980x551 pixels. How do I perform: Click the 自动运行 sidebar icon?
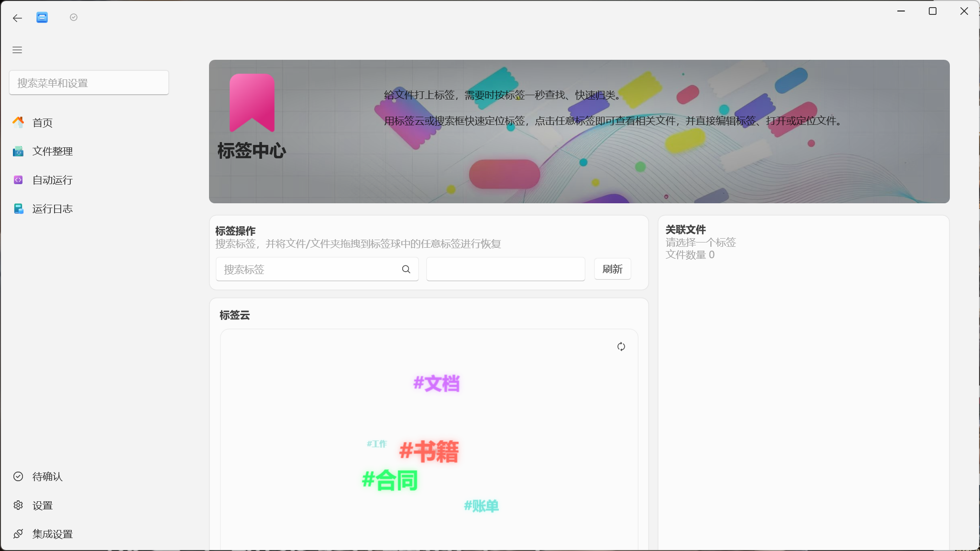[x=18, y=180]
